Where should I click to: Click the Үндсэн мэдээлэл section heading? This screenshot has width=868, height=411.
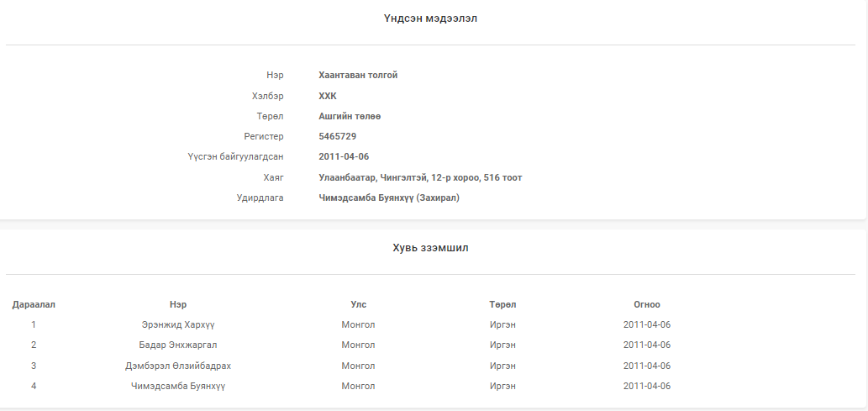point(431,18)
